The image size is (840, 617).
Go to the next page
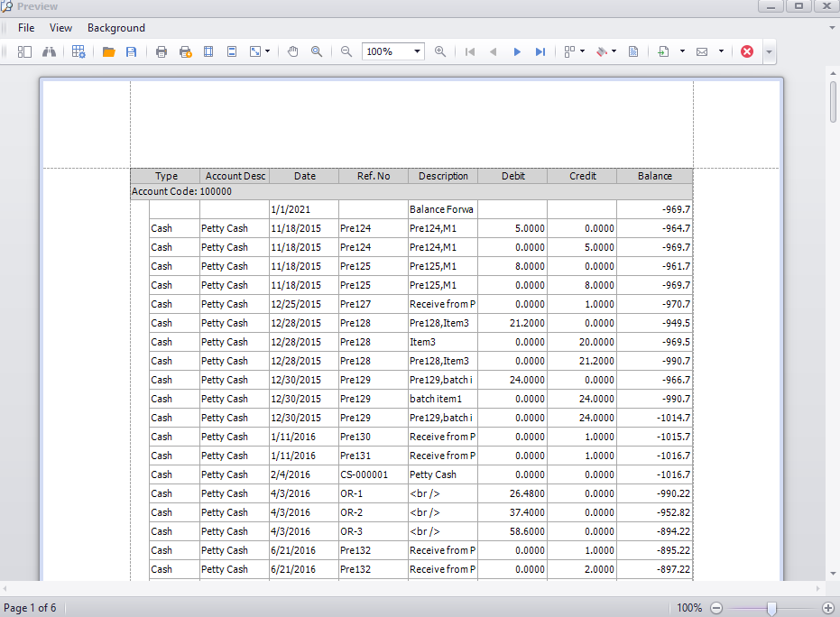(517, 52)
